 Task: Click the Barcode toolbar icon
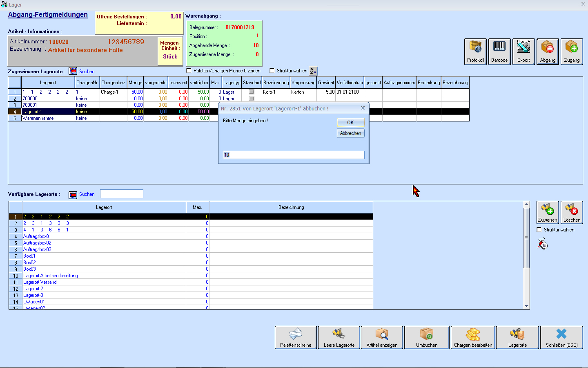point(499,52)
